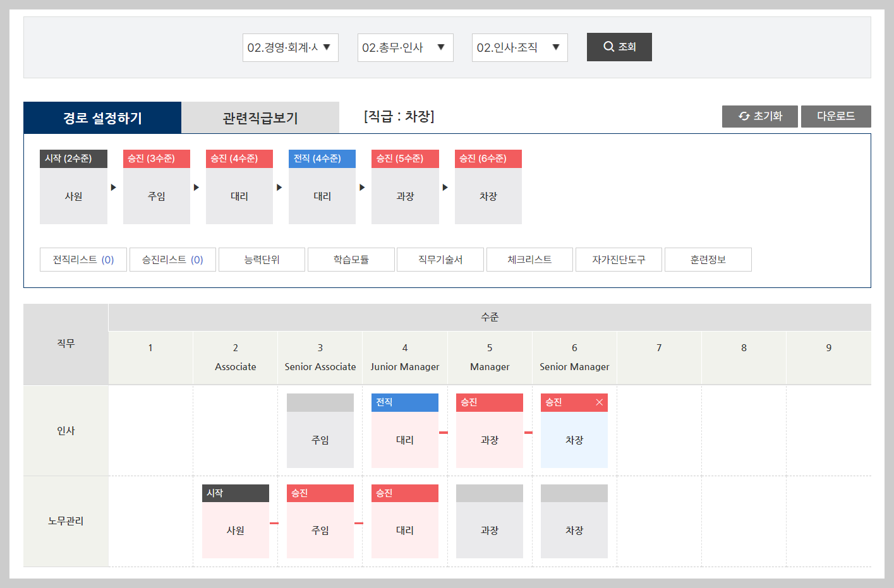This screenshot has height=588, width=894.
Task: Select the 노무관리 과장 card
Action: click(490, 521)
